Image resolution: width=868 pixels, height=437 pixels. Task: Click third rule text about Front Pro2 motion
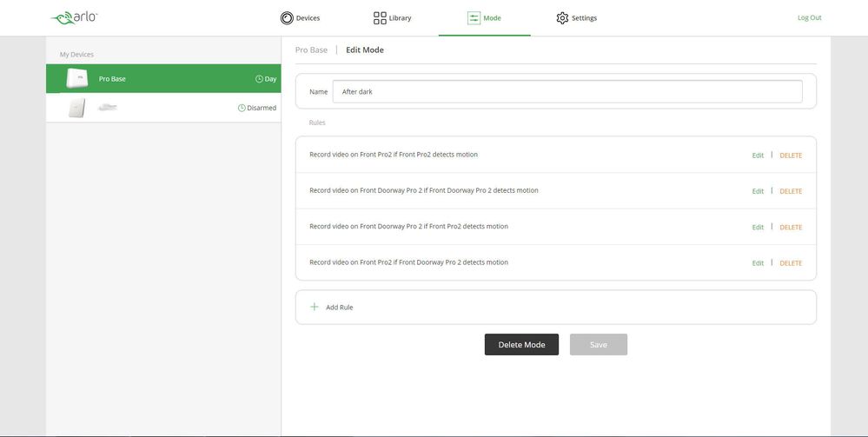point(408,226)
